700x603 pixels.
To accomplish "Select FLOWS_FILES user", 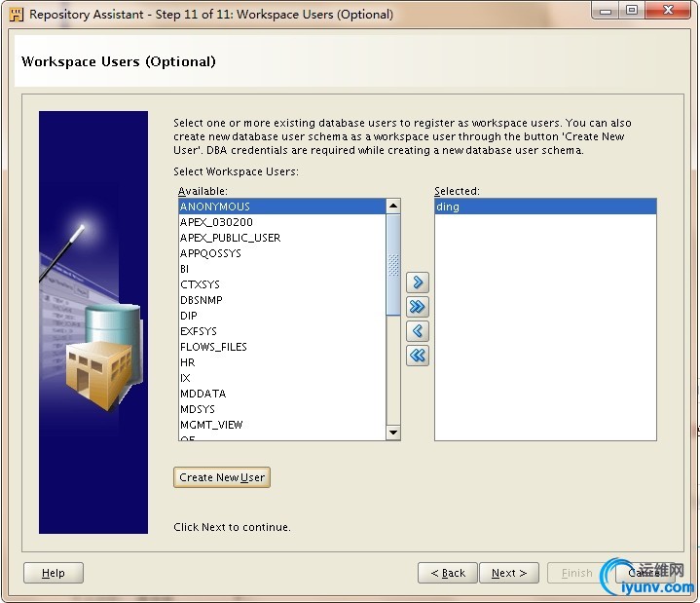I will click(282, 347).
